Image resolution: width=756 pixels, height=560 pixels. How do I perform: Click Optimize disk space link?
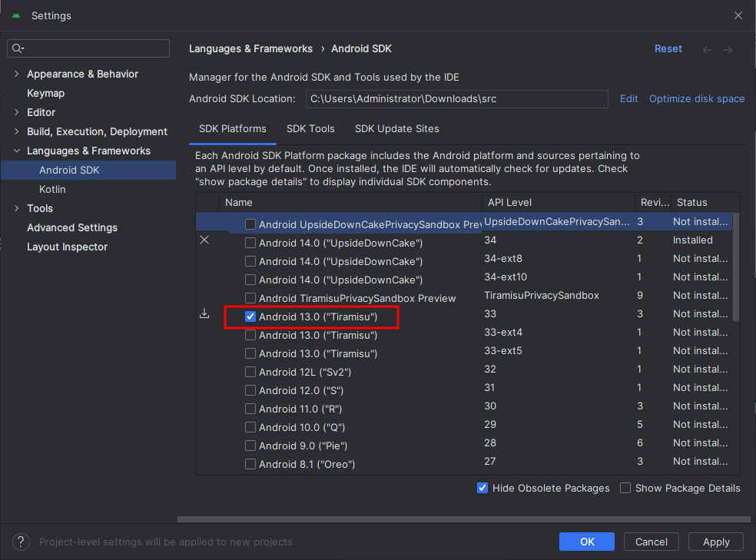pyautogui.click(x=697, y=99)
